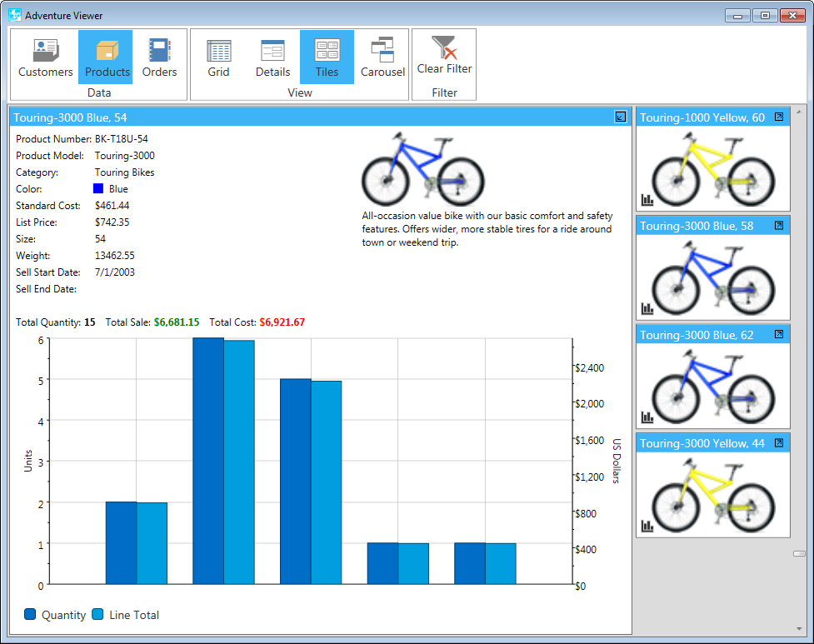Click the vertical scrollbar thumb
The image size is (814, 644).
[799, 553]
